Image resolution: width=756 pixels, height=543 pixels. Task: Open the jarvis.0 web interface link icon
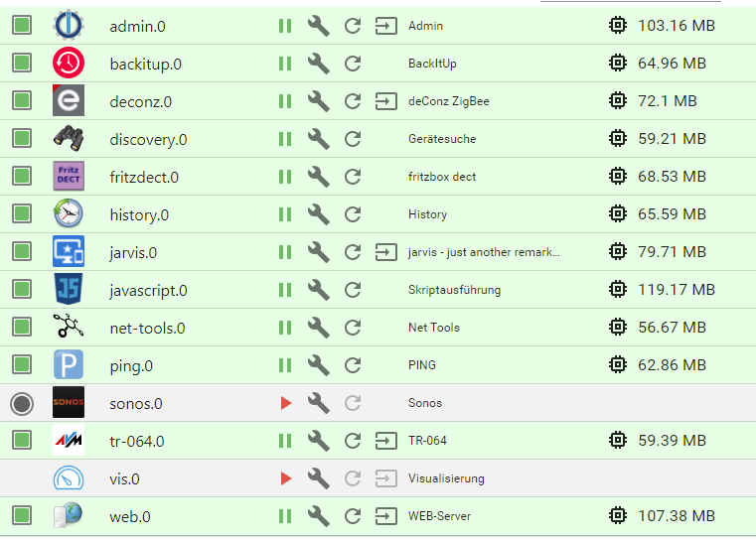tap(384, 252)
